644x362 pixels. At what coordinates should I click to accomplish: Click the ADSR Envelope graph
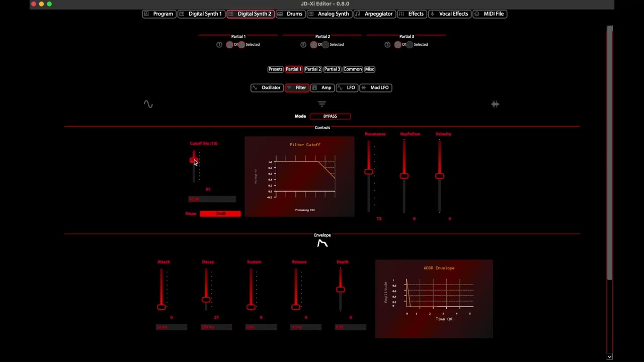434,299
